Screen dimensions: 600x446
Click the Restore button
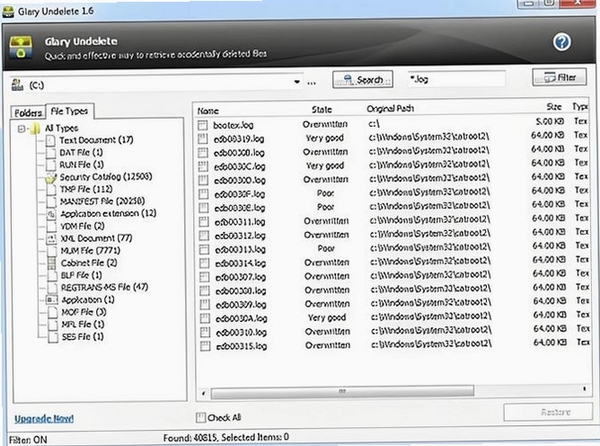[548, 412]
